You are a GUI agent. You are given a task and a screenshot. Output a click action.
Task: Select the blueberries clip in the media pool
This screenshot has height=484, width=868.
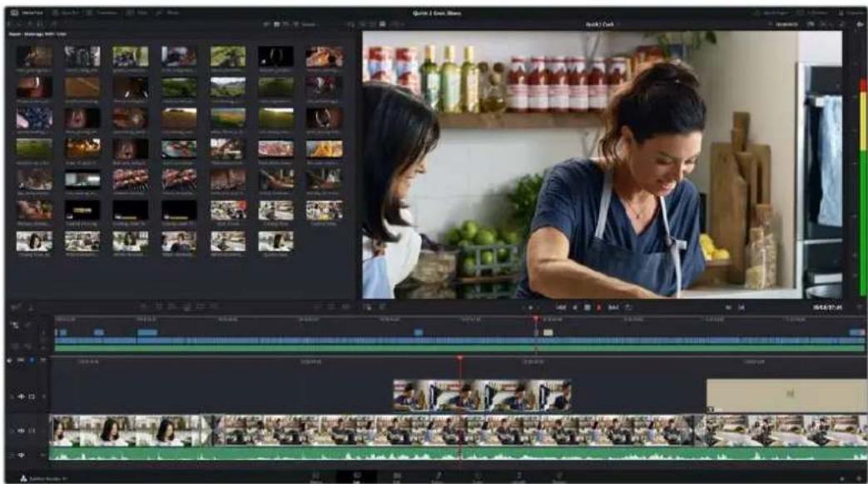[x=34, y=117]
